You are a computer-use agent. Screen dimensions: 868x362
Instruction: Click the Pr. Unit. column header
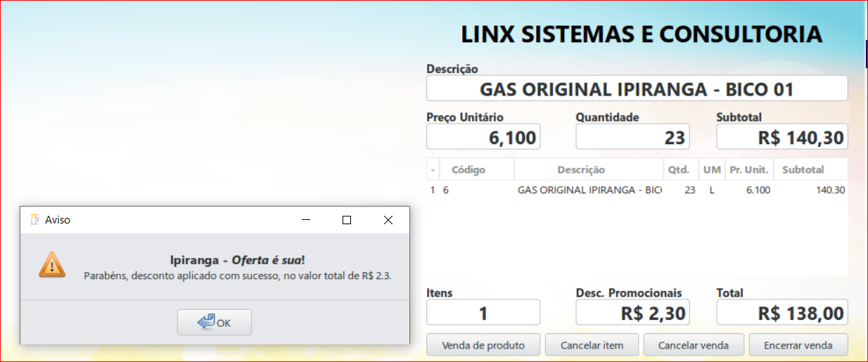click(749, 169)
